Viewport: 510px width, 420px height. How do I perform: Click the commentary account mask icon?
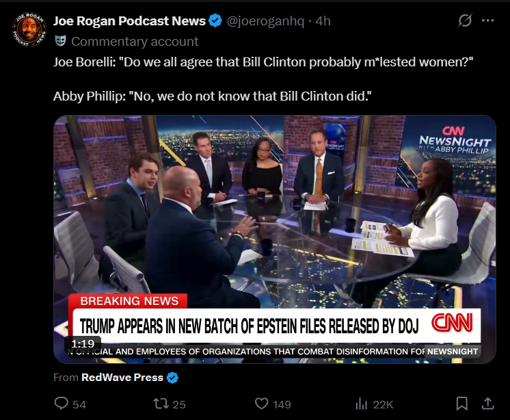coord(60,41)
